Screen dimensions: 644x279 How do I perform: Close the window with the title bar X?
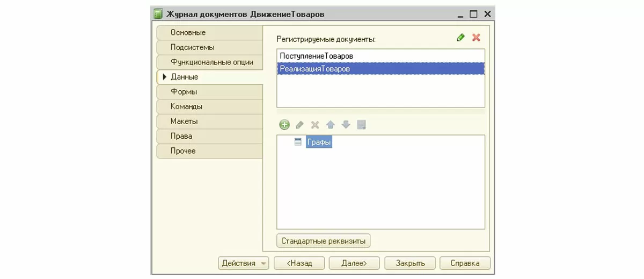coord(487,14)
